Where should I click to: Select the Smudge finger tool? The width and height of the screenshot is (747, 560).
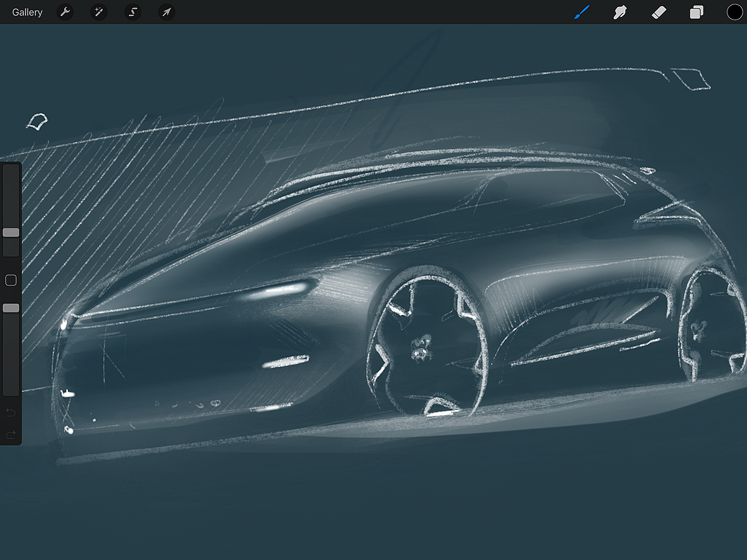(620, 12)
